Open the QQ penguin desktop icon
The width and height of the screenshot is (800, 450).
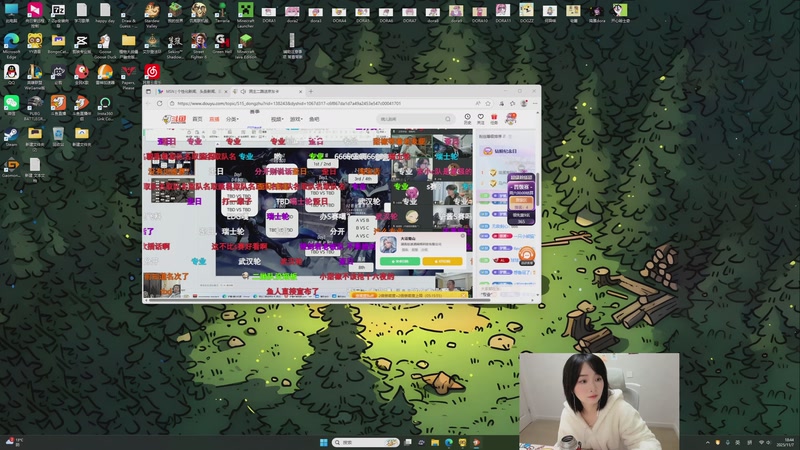[x=11, y=75]
